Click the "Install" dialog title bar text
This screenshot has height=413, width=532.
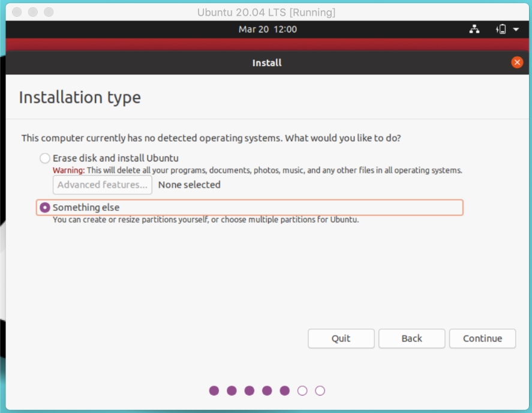point(267,63)
